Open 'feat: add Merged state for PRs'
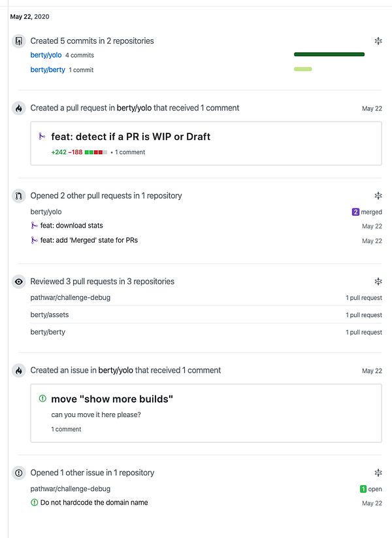Image resolution: width=392 pixels, height=538 pixels. pyautogui.click(x=89, y=241)
